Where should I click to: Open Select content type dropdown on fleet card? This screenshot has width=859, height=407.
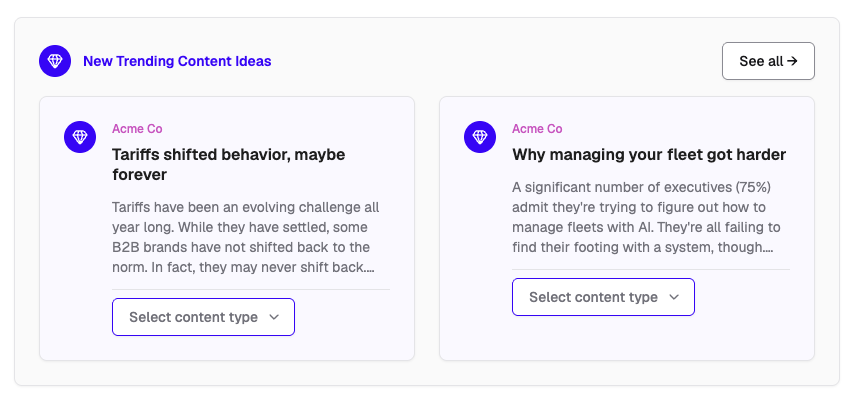coord(603,297)
